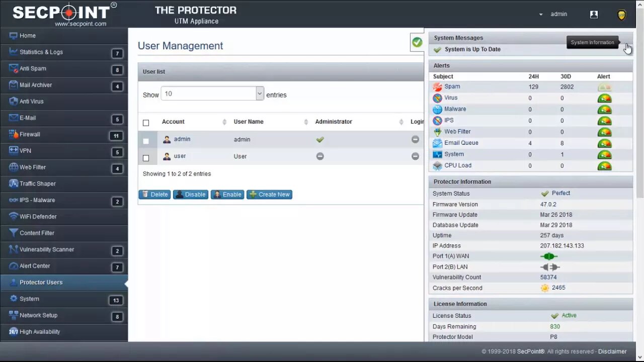Open the admin account dropdown arrow in header
This screenshot has height=362, width=644.
[541, 15]
